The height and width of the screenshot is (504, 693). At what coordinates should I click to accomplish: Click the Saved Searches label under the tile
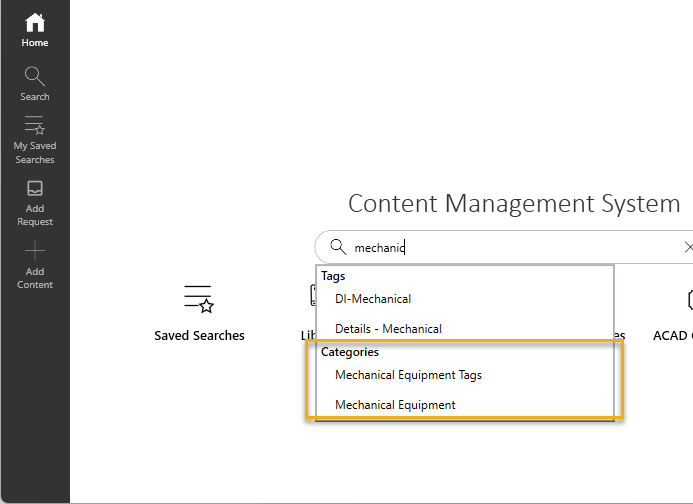coord(199,336)
